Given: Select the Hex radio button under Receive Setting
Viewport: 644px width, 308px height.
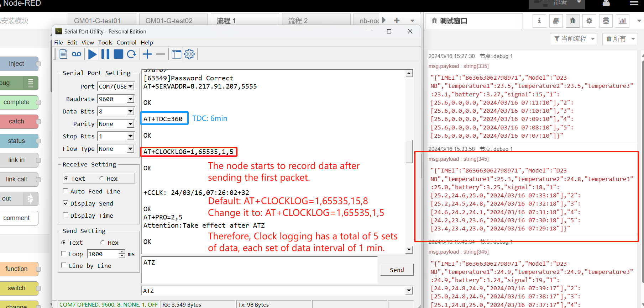Looking at the screenshot, I should [101, 178].
